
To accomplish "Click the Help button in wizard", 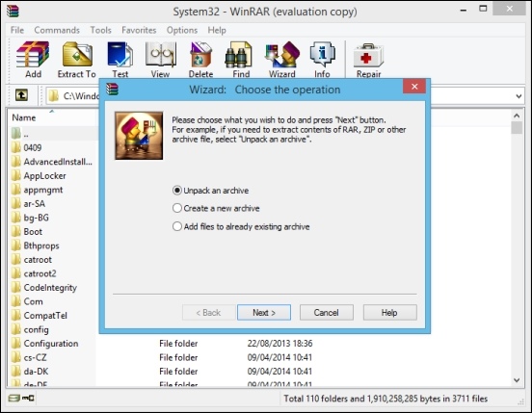I will coord(389,312).
